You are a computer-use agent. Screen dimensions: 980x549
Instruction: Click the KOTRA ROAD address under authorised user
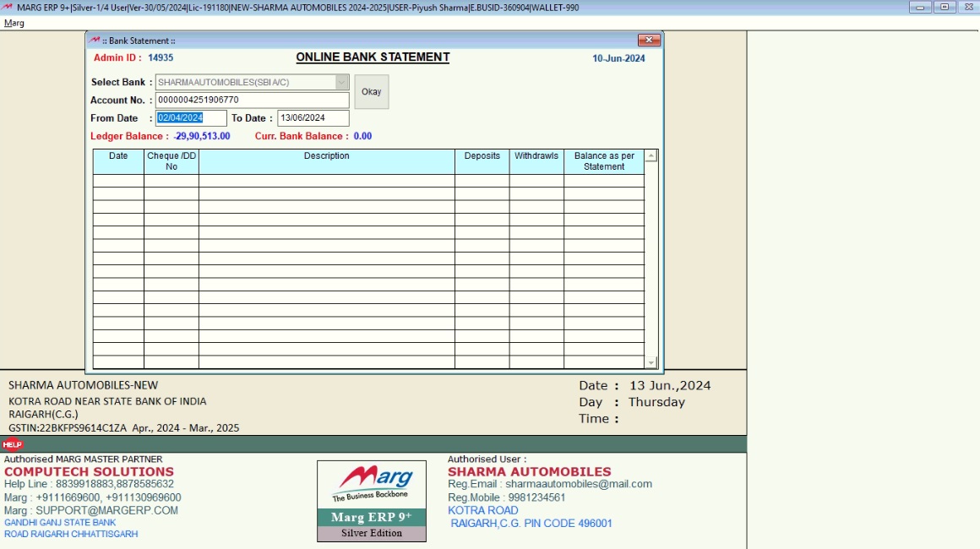pyautogui.click(x=483, y=510)
